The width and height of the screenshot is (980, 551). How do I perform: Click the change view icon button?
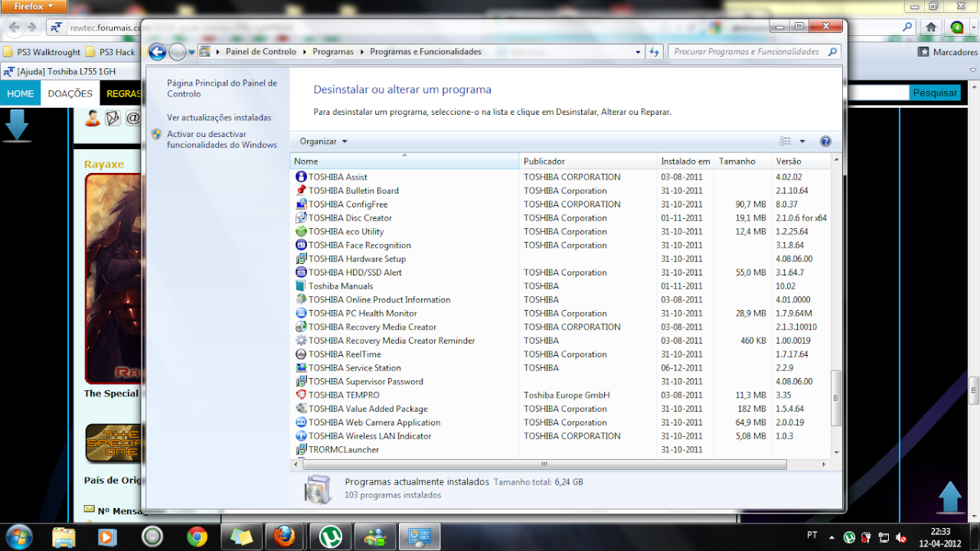[x=786, y=142]
